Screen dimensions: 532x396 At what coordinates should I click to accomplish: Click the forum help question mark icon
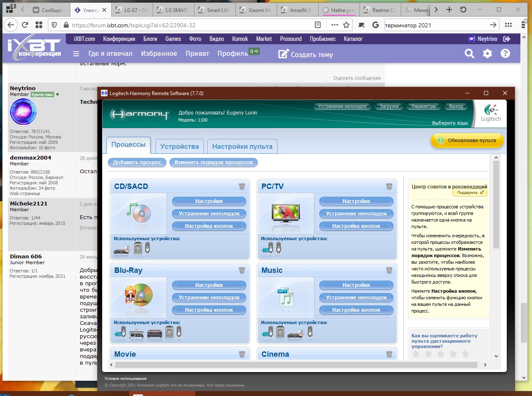click(505, 54)
